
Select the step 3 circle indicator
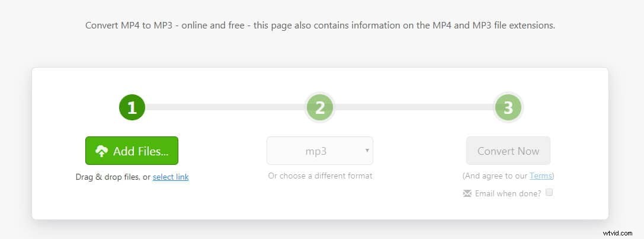(x=508, y=107)
